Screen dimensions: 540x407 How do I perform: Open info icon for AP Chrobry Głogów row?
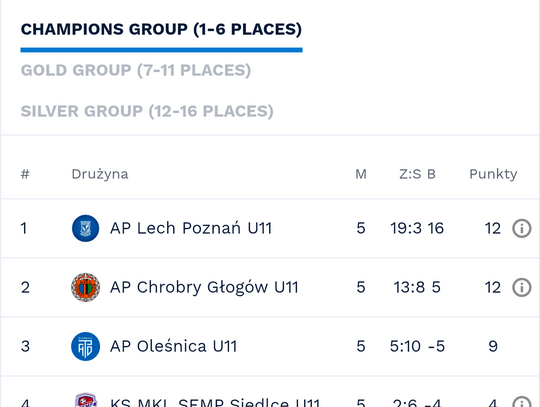[x=522, y=287]
